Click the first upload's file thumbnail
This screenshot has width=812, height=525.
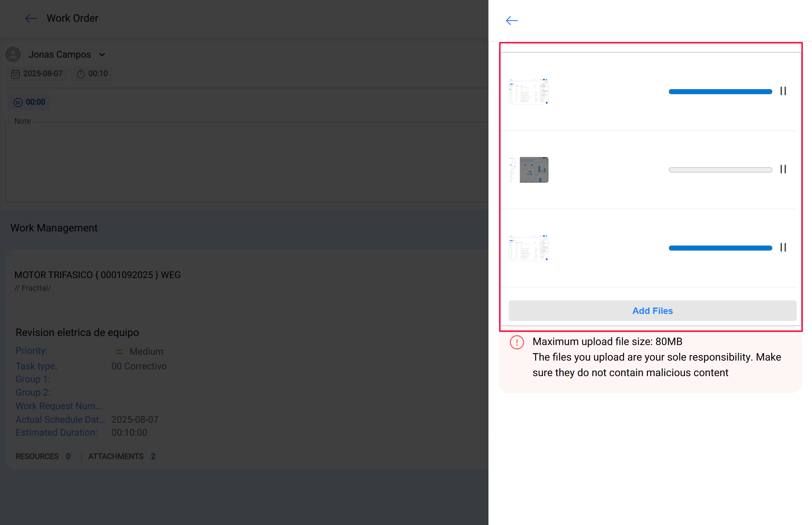pos(528,91)
